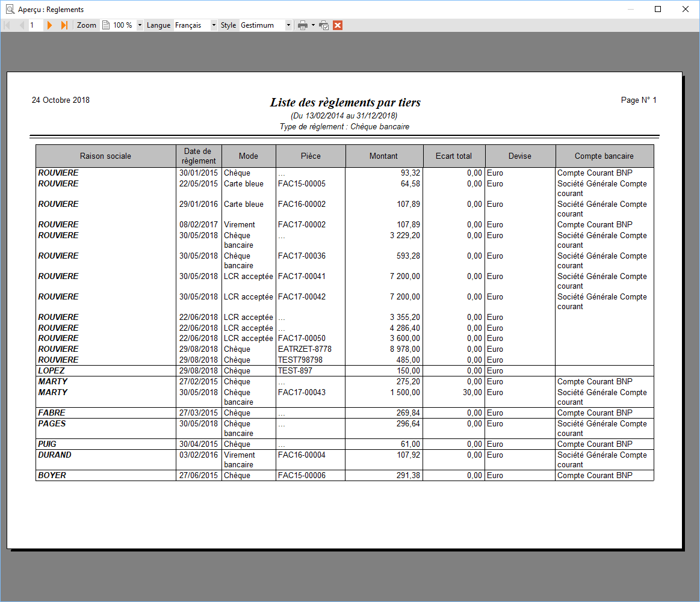
Task: Click the Date de règlement column header
Action: [199, 156]
